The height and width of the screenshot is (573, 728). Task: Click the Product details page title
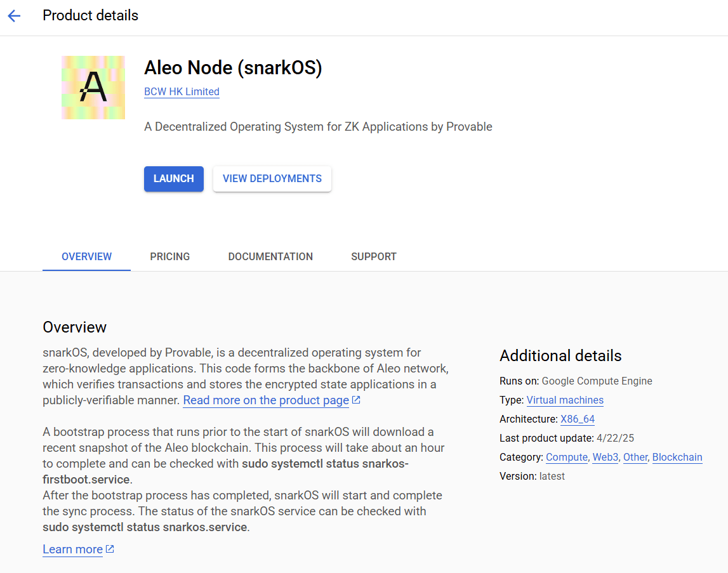90,16
